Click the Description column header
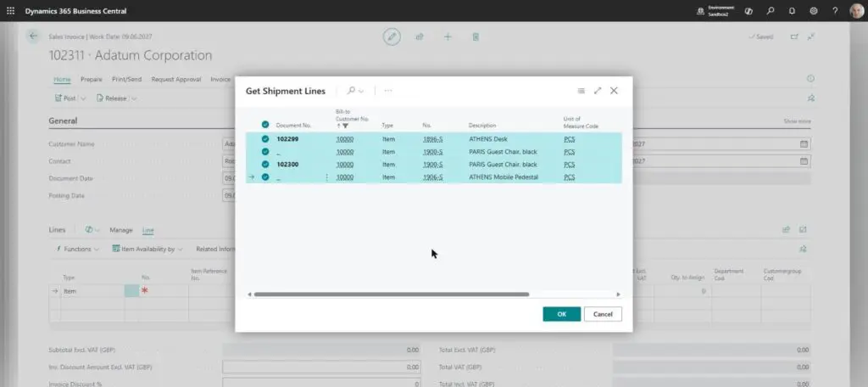The image size is (868, 387). (x=482, y=126)
